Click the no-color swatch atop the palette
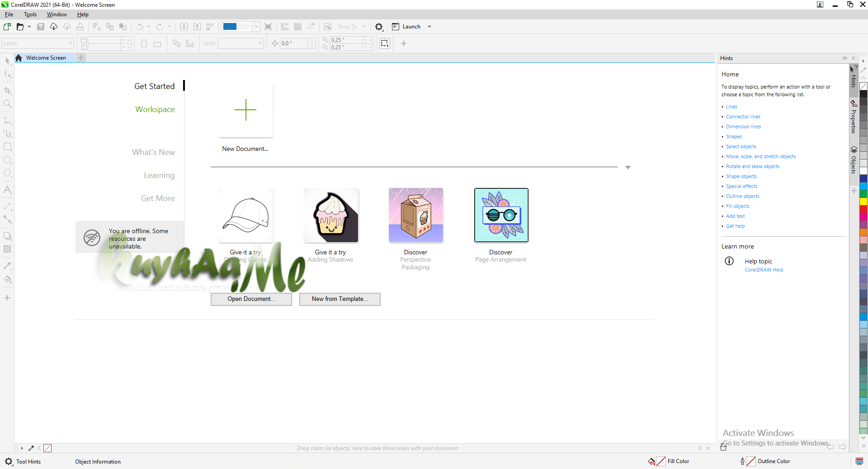868x469 pixels. click(x=863, y=86)
